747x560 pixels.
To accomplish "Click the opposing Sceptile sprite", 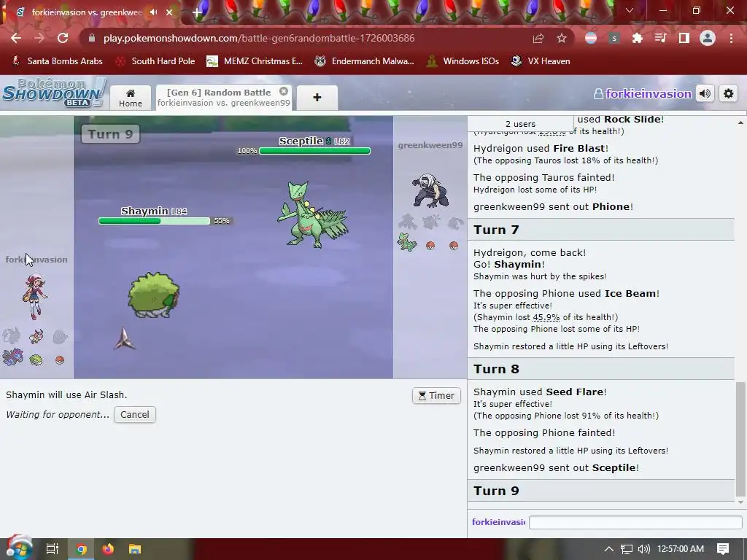I will coord(313,215).
